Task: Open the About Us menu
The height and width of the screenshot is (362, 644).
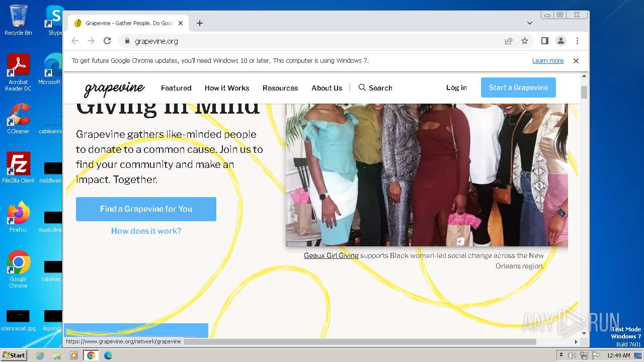Action: [327, 88]
